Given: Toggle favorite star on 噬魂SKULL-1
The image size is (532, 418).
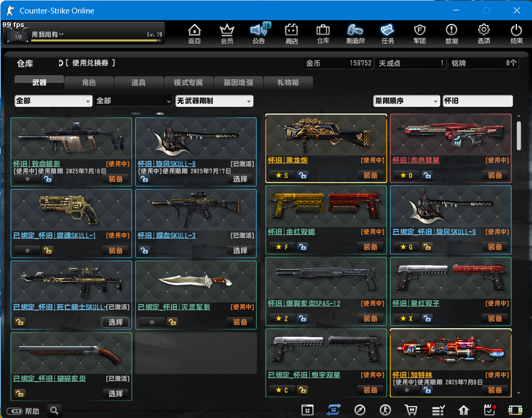Looking at the screenshot, I should [28, 250].
